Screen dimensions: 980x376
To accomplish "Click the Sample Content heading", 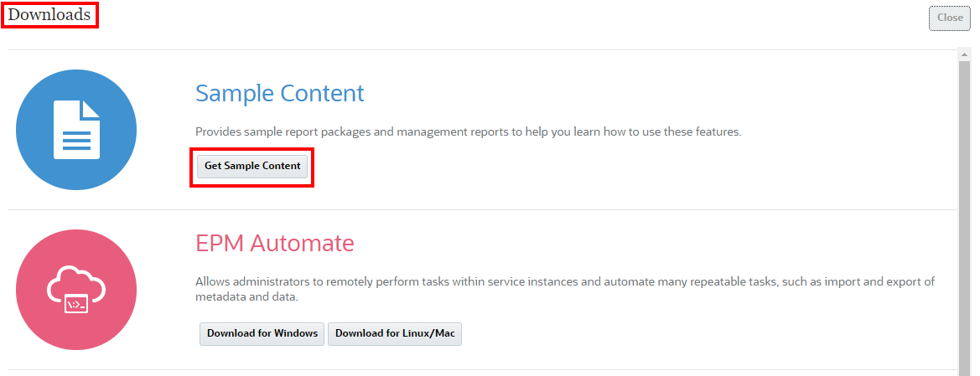I will pyautogui.click(x=279, y=93).
